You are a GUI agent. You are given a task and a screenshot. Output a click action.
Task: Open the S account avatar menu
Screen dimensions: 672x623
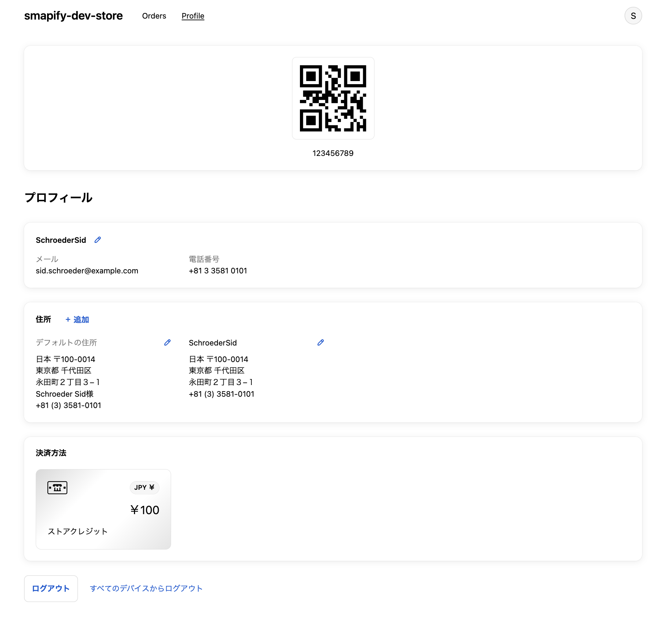(633, 16)
